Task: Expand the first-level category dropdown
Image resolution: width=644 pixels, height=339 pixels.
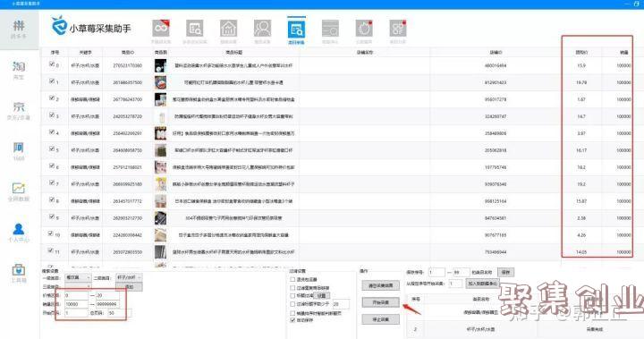Action: (78, 278)
